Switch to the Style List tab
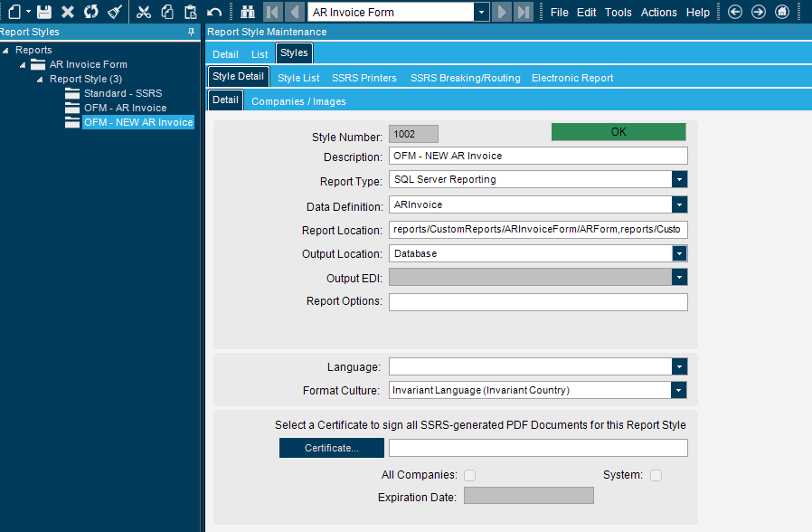Image resolution: width=812 pixels, height=532 pixels. [298, 78]
